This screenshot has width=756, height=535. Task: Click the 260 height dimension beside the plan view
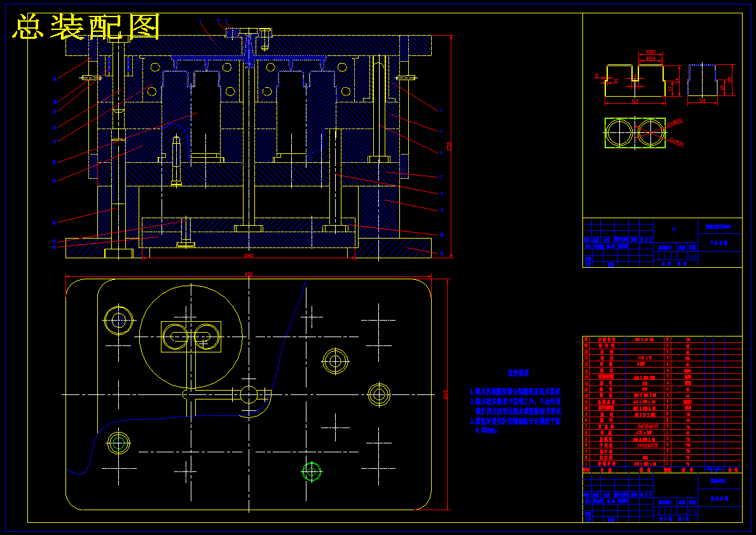446,394
